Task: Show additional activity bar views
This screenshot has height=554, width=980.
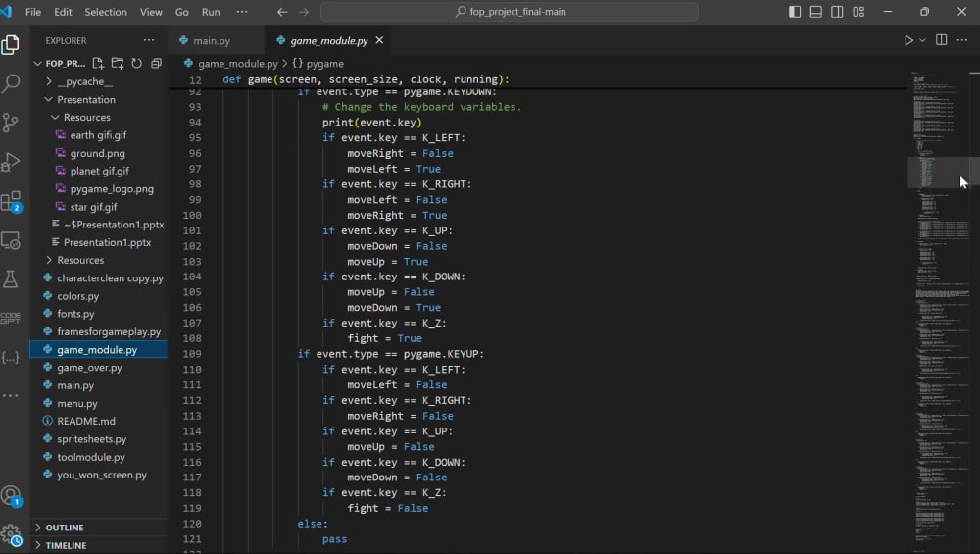Action: pyautogui.click(x=11, y=396)
